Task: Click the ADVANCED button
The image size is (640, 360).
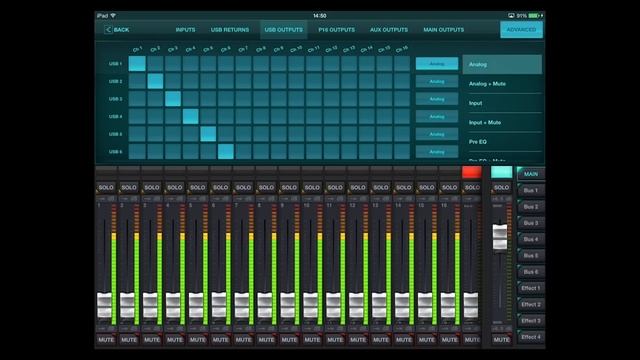Action: point(521,29)
